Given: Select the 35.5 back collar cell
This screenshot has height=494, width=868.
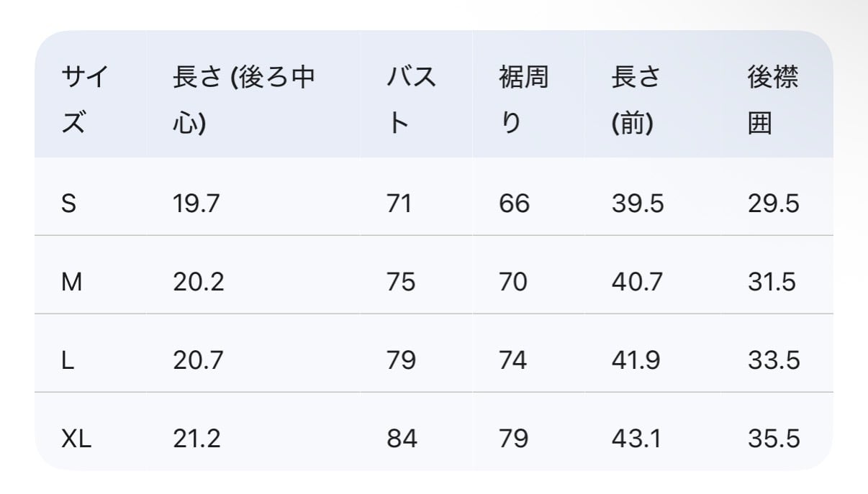Looking at the screenshot, I should point(774,438).
